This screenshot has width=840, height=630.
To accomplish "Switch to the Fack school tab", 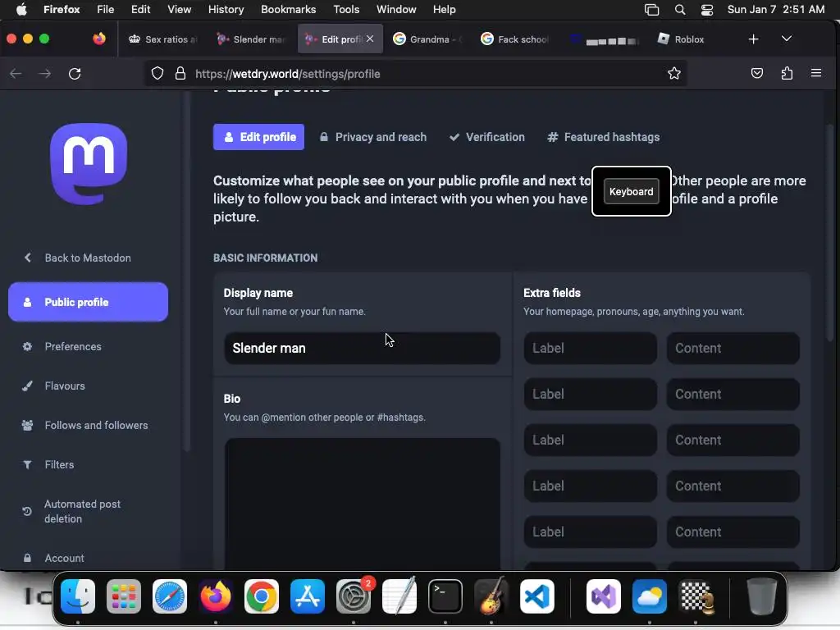I will tap(515, 39).
